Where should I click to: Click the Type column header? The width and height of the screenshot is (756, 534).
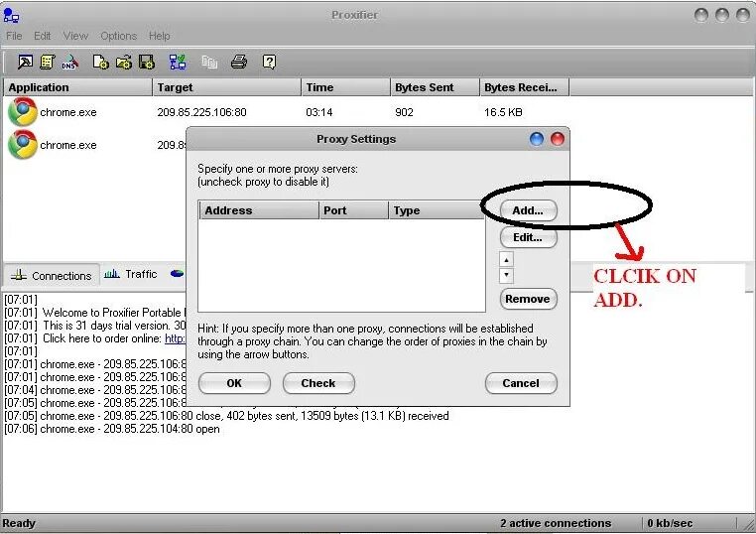tap(437, 210)
